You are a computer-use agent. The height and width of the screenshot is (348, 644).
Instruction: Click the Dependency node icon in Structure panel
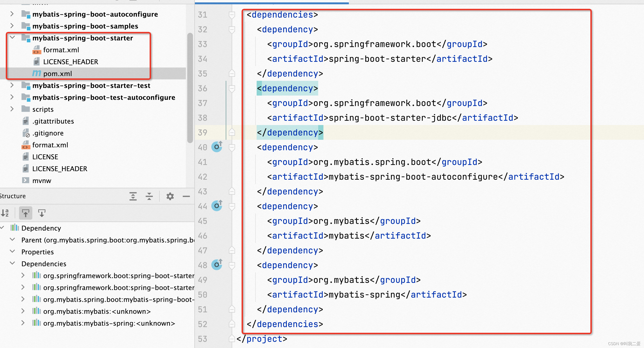coord(14,228)
